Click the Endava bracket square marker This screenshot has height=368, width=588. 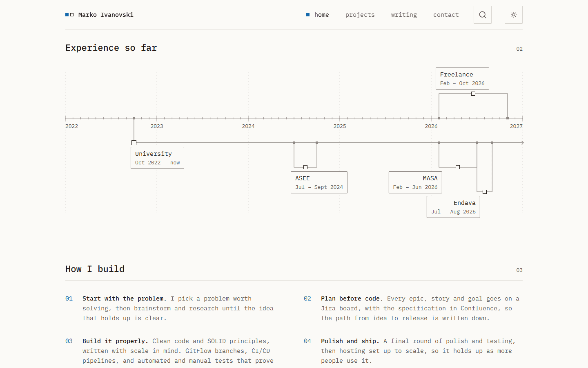(485, 192)
